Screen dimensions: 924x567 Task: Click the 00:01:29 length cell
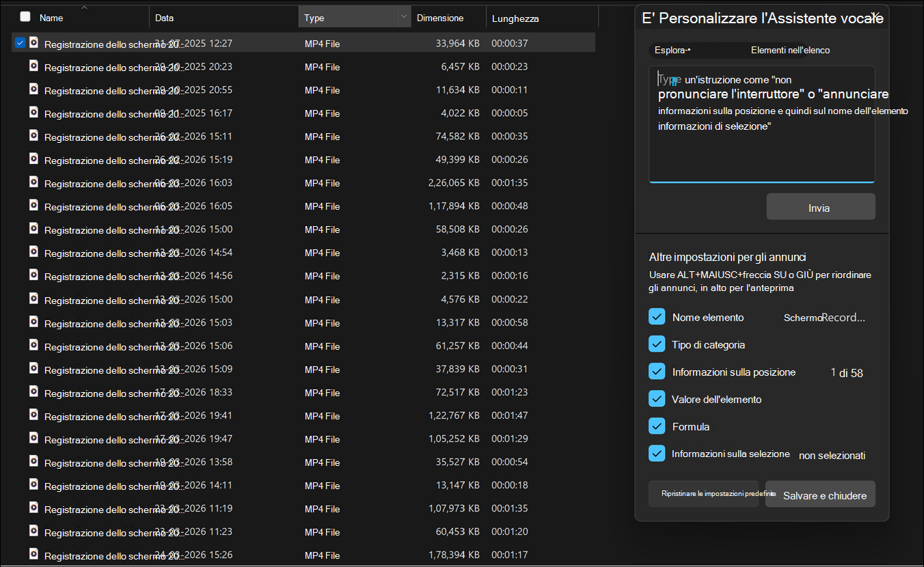(x=510, y=439)
